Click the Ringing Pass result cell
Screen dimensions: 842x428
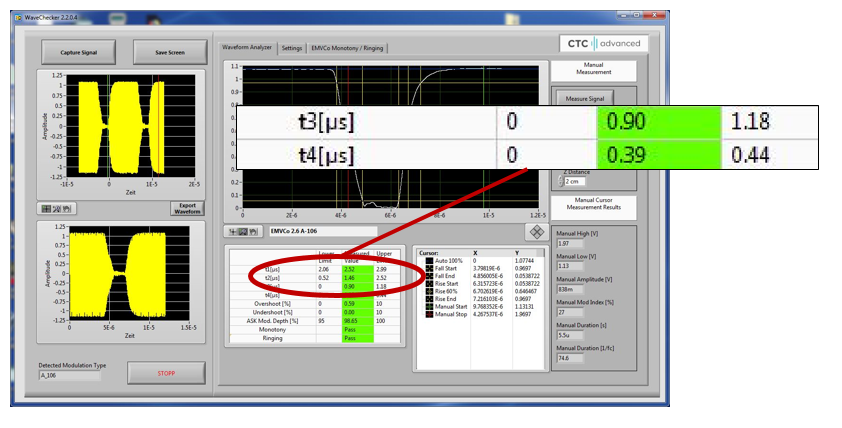coord(358,338)
